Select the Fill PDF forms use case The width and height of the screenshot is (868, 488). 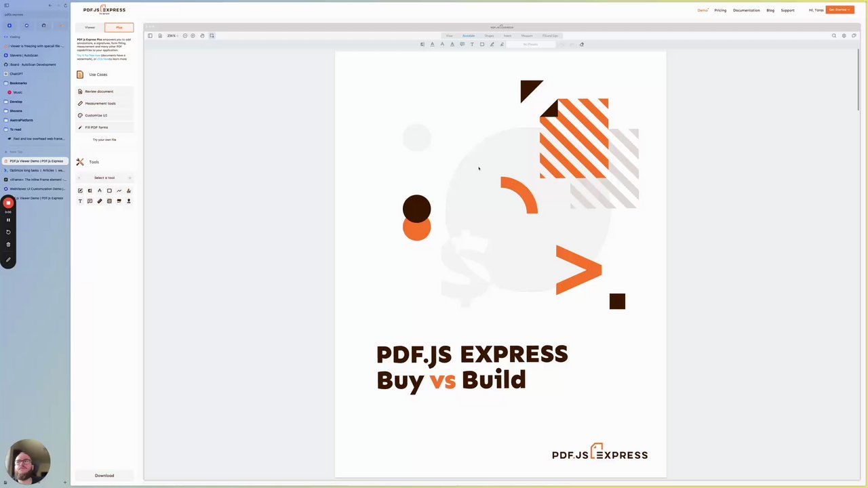[x=104, y=127]
